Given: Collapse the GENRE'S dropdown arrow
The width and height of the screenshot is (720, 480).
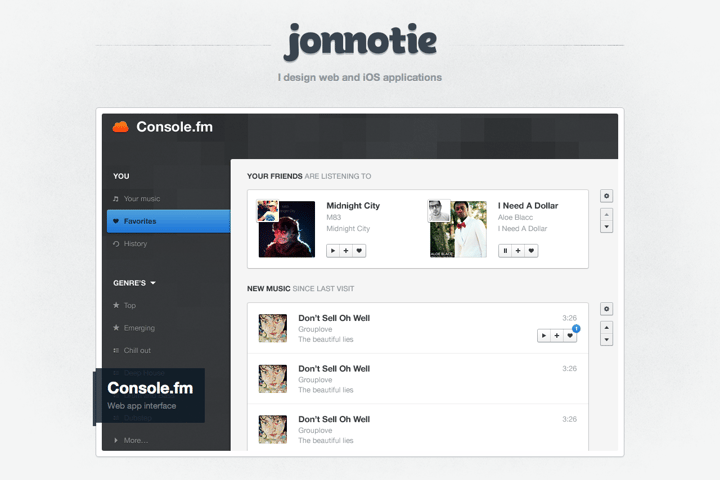Looking at the screenshot, I should point(153,283).
